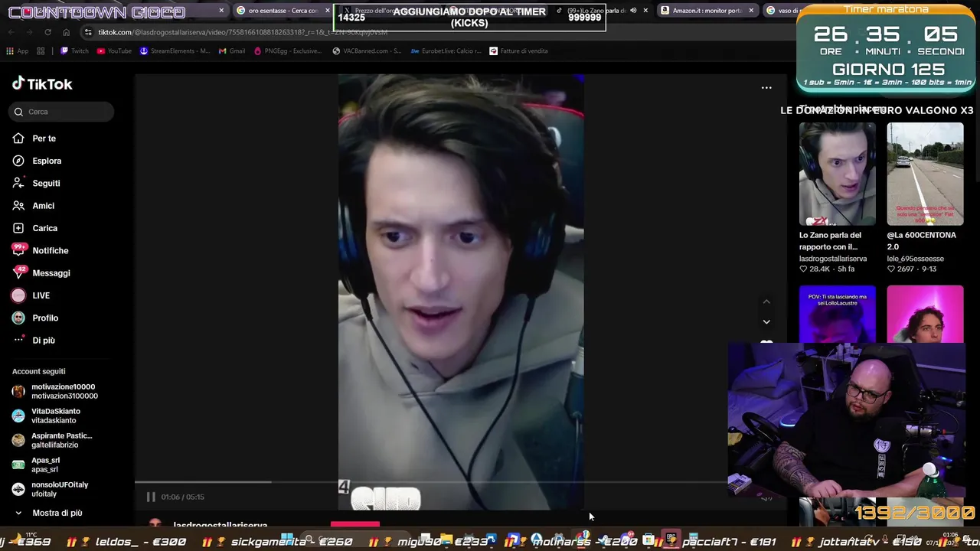This screenshot has width=980, height=551.
Task: Click the browser home button
Action: tap(66, 32)
